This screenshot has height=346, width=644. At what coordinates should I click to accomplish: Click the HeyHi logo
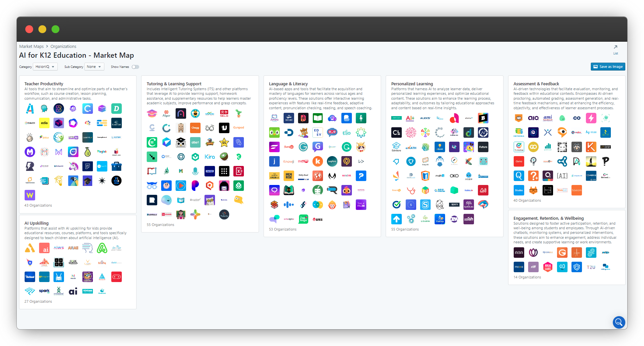425,161
